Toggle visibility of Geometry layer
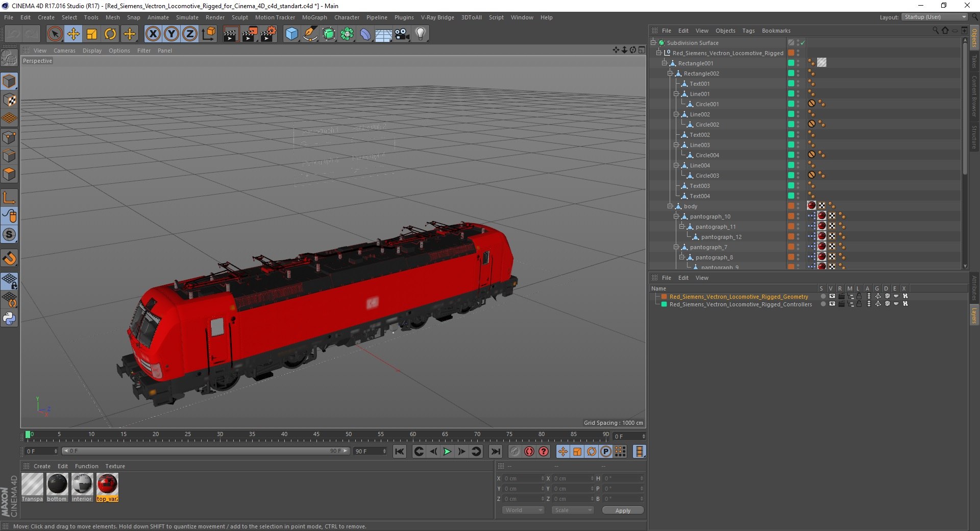Screen dimensions: 980x531 [832, 296]
